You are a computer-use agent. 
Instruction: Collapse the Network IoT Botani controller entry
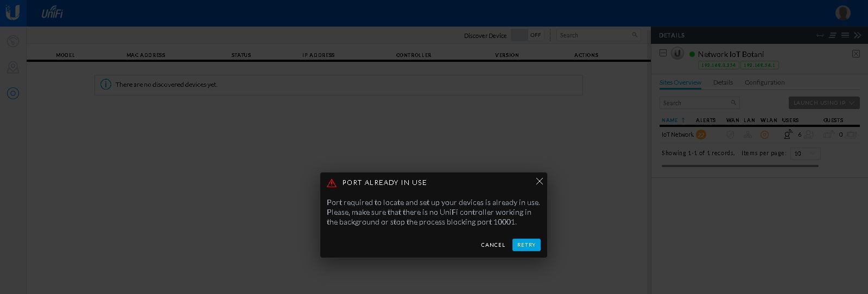(x=663, y=53)
